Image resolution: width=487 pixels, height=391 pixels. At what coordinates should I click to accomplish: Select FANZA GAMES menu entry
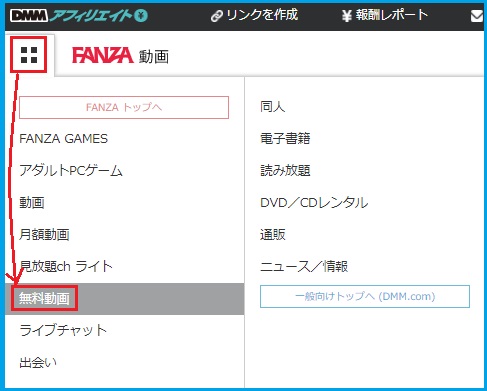click(x=64, y=139)
